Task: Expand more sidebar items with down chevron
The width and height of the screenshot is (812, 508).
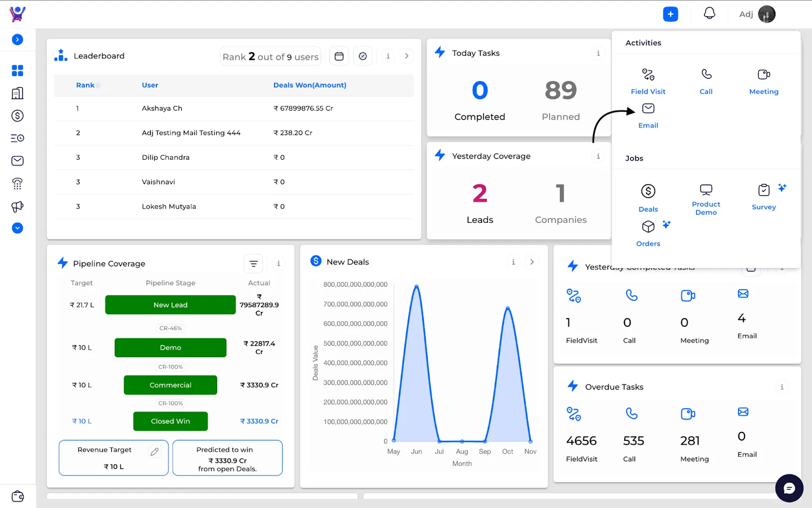Action: [17, 228]
